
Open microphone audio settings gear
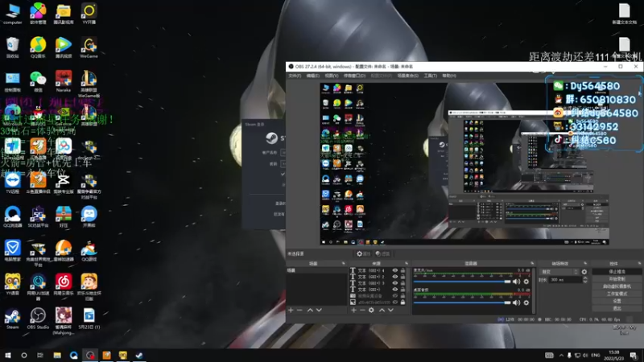pyautogui.click(x=526, y=282)
